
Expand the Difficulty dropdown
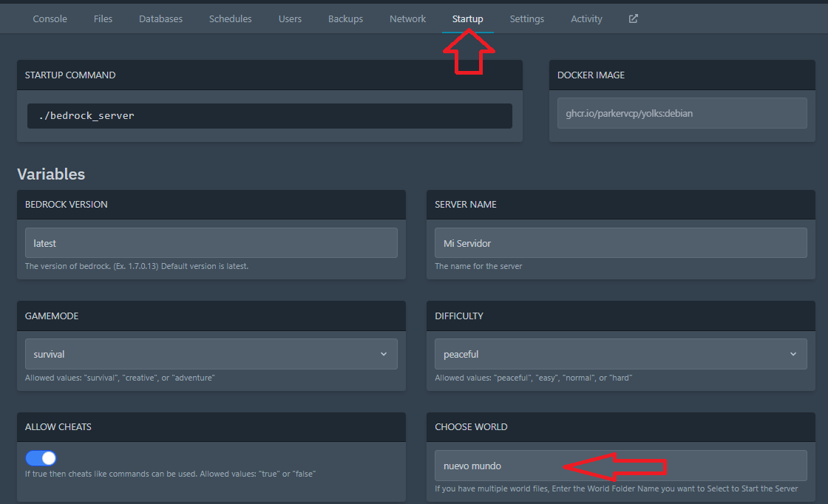click(620, 354)
